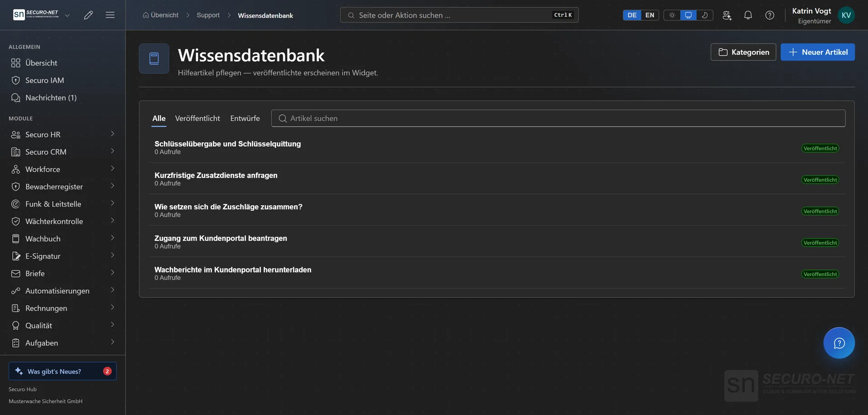
Task: Click the Wissensdatenbank book icon tile
Action: (154, 59)
